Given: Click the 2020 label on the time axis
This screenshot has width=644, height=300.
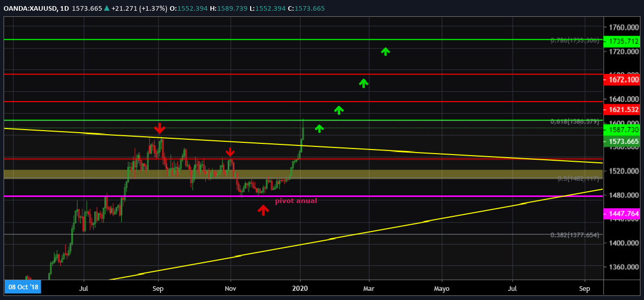Looking at the screenshot, I should click(300, 288).
